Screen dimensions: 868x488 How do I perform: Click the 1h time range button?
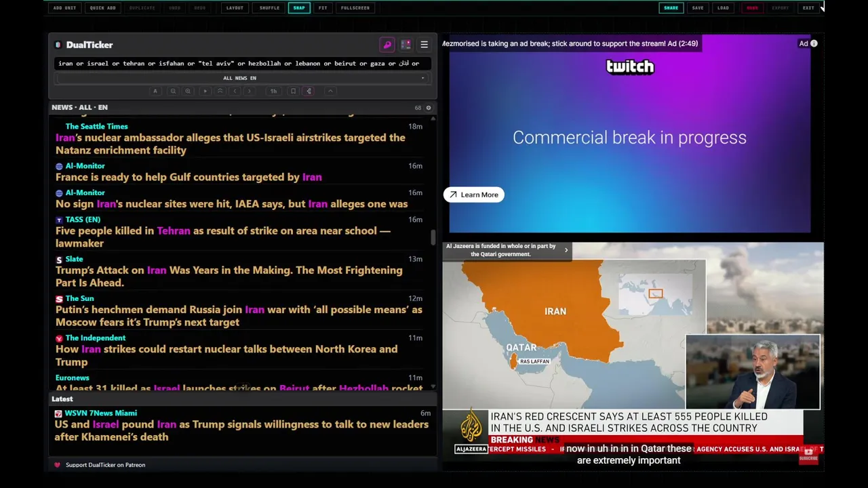click(x=273, y=91)
